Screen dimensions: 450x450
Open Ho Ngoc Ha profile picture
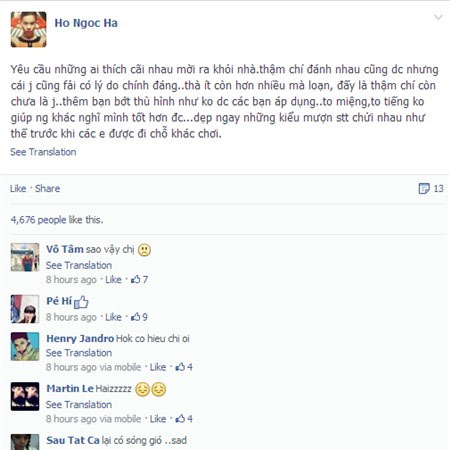(x=28, y=29)
